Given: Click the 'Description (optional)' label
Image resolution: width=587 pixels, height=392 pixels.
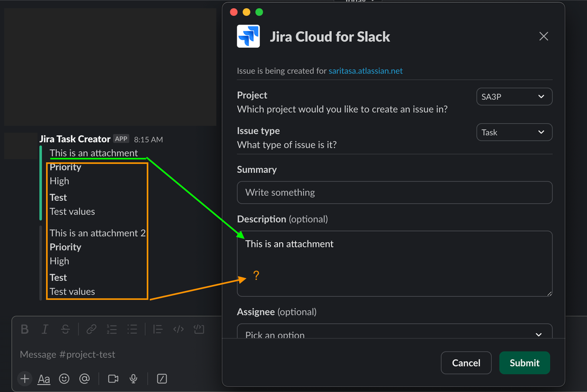Looking at the screenshot, I should (x=282, y=219).
